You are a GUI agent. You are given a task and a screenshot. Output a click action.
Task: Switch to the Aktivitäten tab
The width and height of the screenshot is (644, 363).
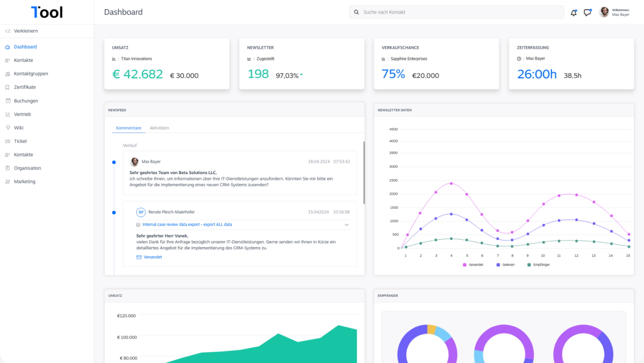pyautogui.click(x=159, y=128)
